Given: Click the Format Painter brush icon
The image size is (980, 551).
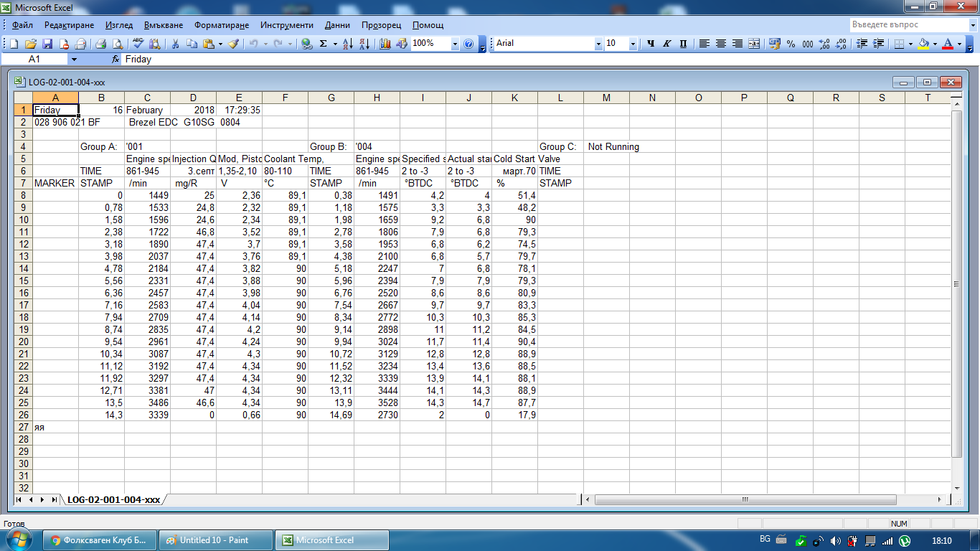Looking at the screenshot, I should click(x=233, y=44).
